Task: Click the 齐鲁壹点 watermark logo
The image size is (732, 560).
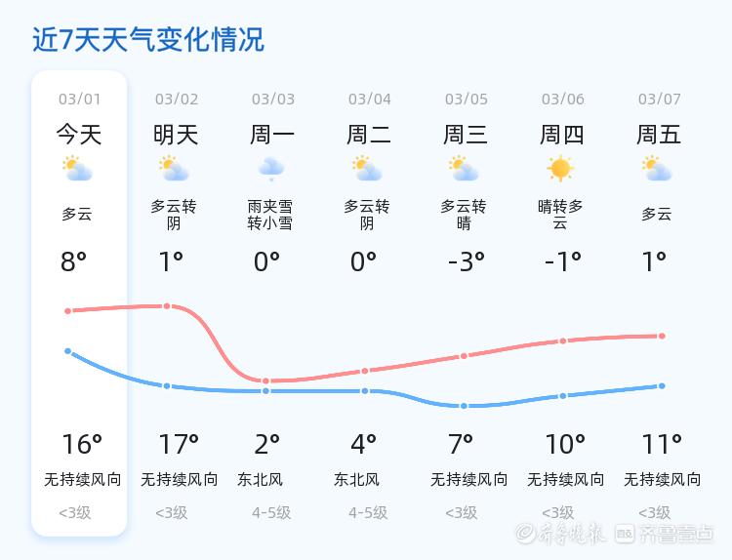Action: 665,533
